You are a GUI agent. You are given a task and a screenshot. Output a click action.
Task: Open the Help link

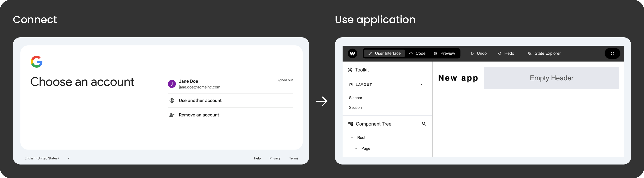coord(257,158)
